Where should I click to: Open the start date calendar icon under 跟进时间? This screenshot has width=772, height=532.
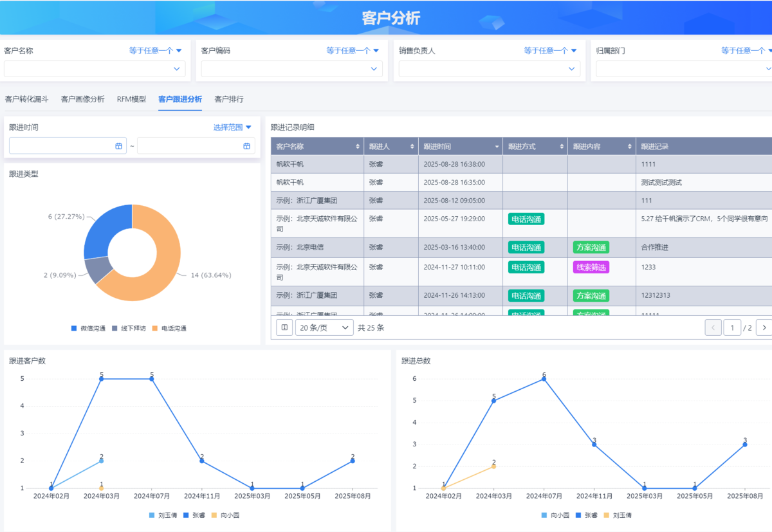coord(118,146)
